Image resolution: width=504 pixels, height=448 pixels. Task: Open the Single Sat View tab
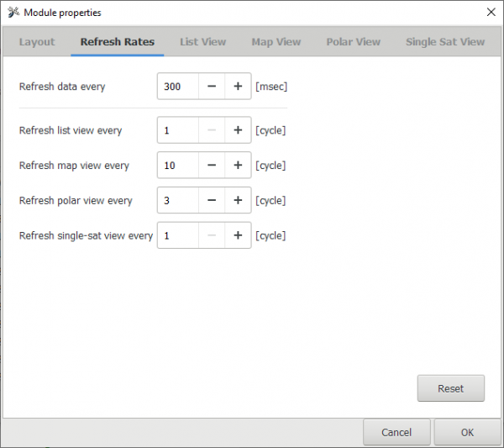[x=444, y=42]
